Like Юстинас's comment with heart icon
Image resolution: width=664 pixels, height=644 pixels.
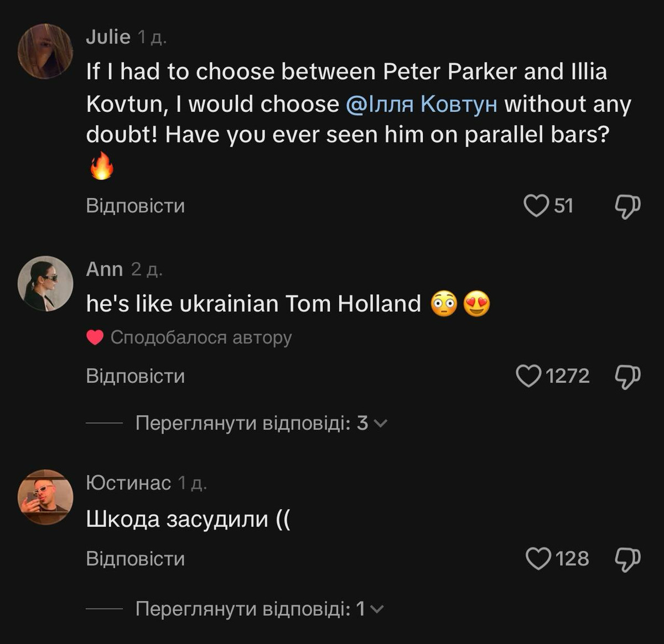[x=538, y=559]
